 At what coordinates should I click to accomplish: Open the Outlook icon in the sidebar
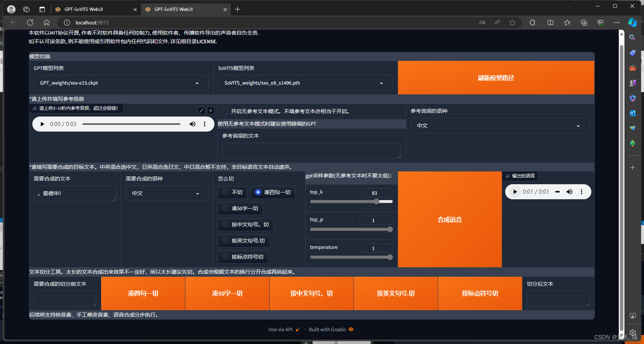pyautogui.click(x=633, y=113)
